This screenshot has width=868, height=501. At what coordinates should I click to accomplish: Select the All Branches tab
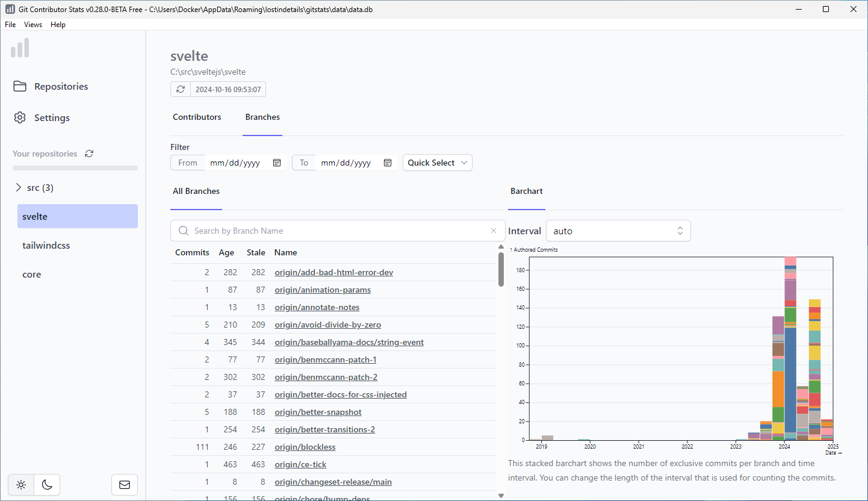[196, 191]
